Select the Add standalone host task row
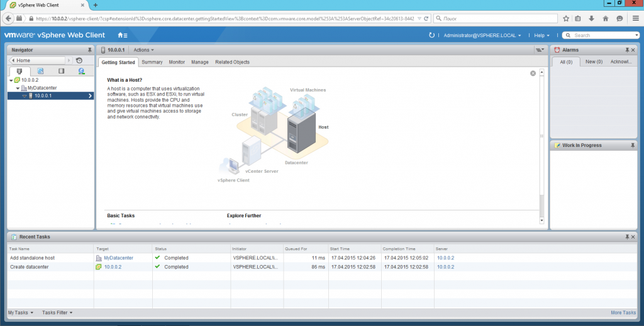 (322, 258)
